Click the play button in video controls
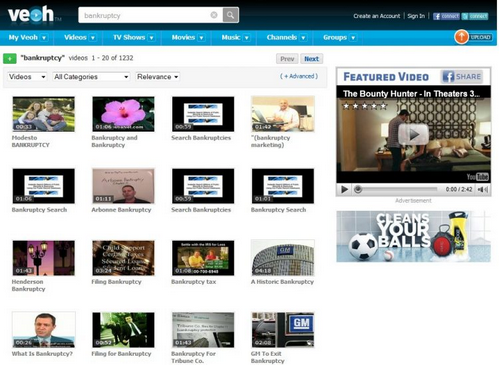 [x=344, y=190]
